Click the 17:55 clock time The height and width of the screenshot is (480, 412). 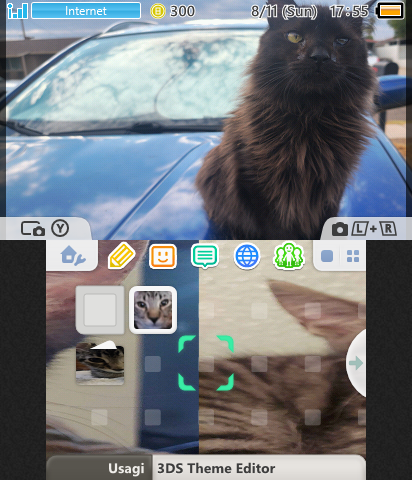(349, 11)
